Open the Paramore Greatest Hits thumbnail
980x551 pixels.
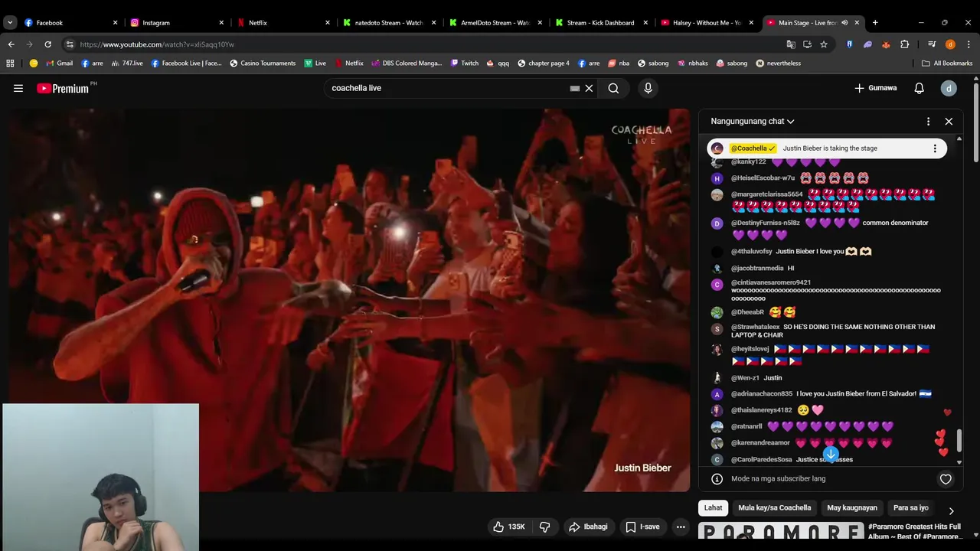(780, 531)
